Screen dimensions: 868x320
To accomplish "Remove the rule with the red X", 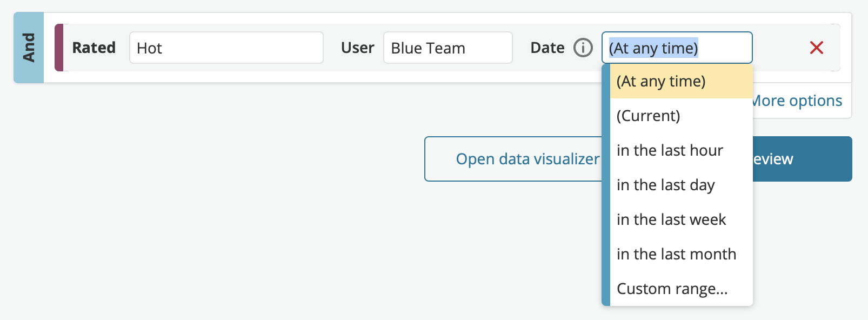I will 816,48.
